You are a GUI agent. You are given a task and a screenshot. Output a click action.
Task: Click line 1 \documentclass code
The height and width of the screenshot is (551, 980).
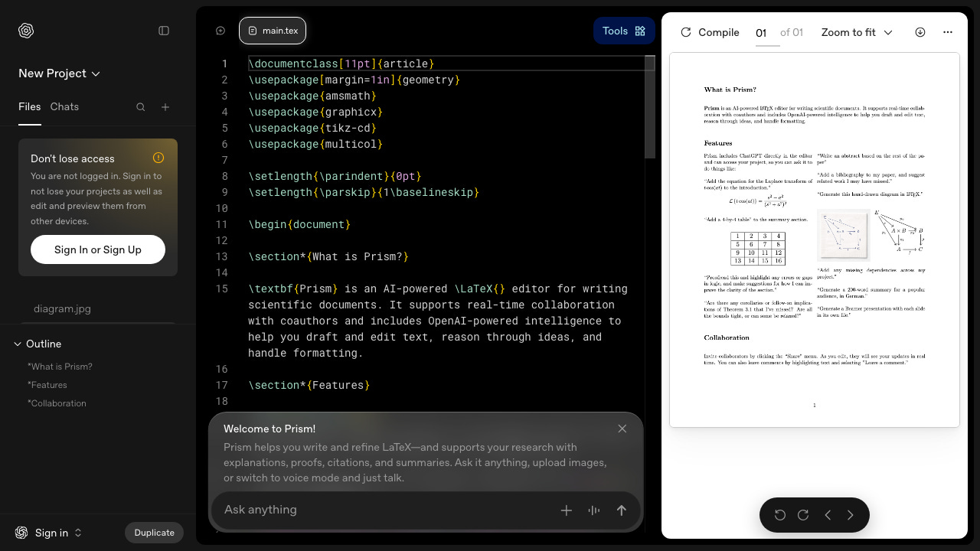tap(341, 64)
